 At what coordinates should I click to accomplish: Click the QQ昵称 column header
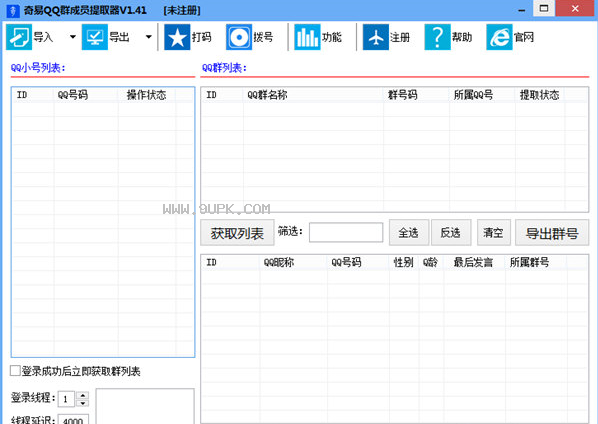[293, 262]
